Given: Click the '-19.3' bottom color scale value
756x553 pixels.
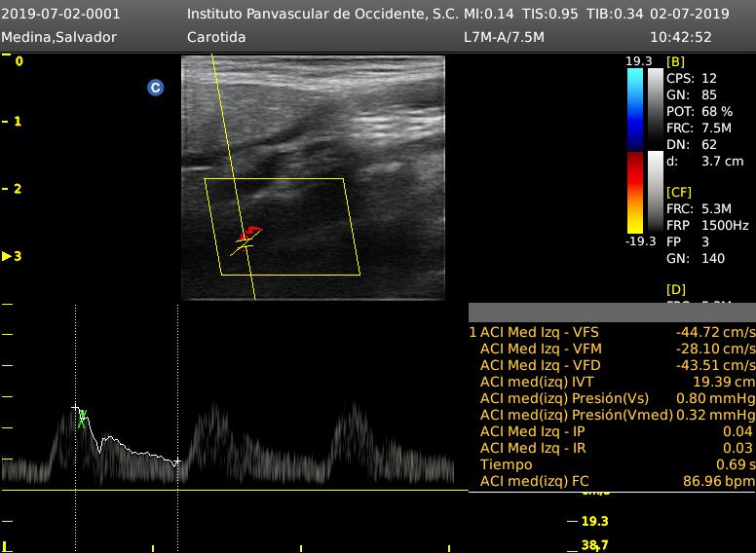Looking at the screenshot, I should [x=641, y=241].
